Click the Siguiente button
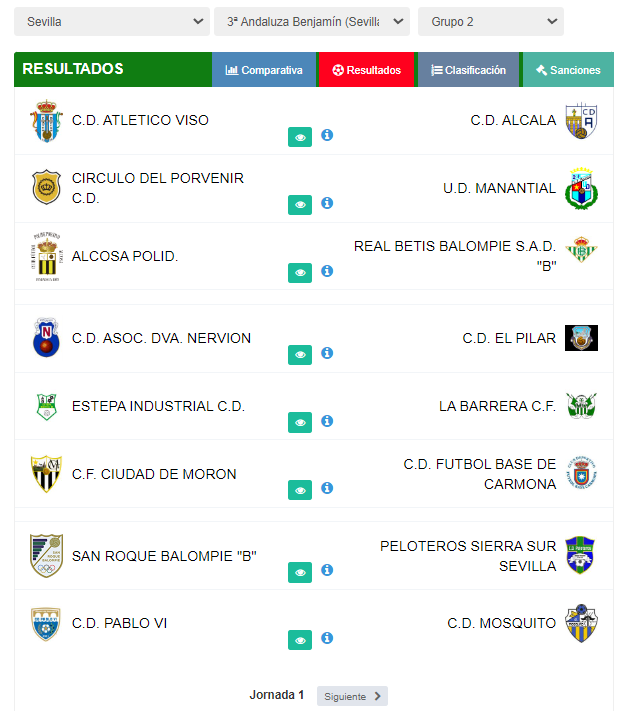The image size is (625, 711). (352, 696)
